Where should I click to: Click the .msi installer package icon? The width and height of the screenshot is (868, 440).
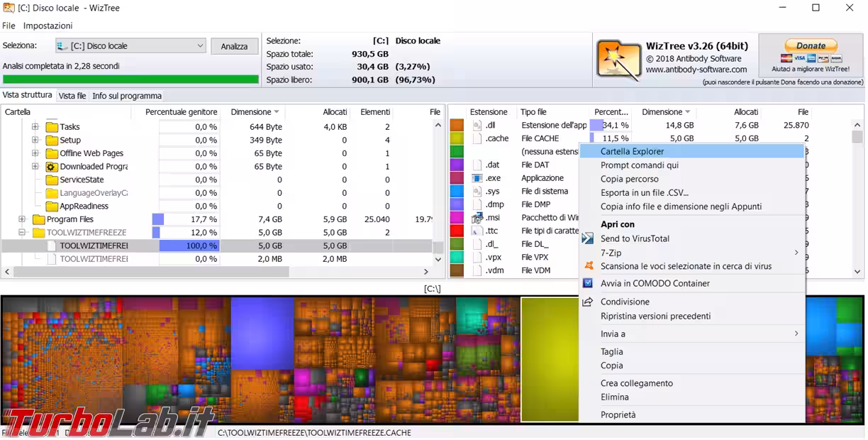[x=477, y=218]
